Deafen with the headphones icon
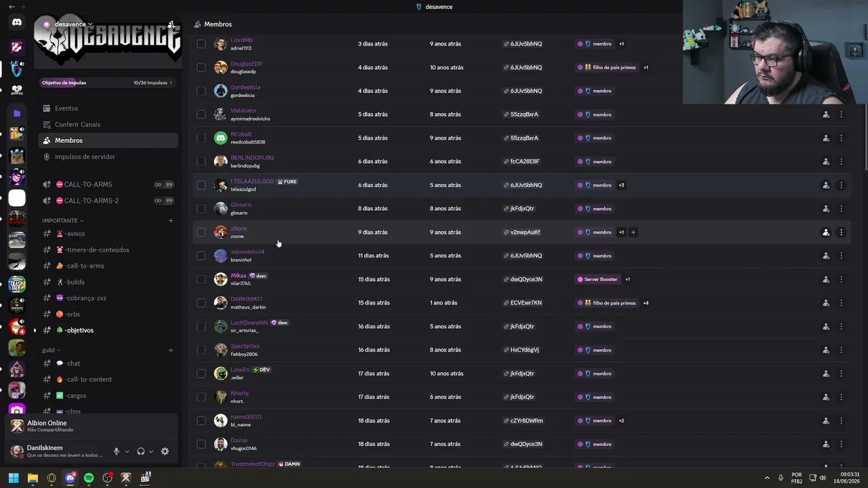The height and width of the screenshot is (488, 868). [140, 451]
